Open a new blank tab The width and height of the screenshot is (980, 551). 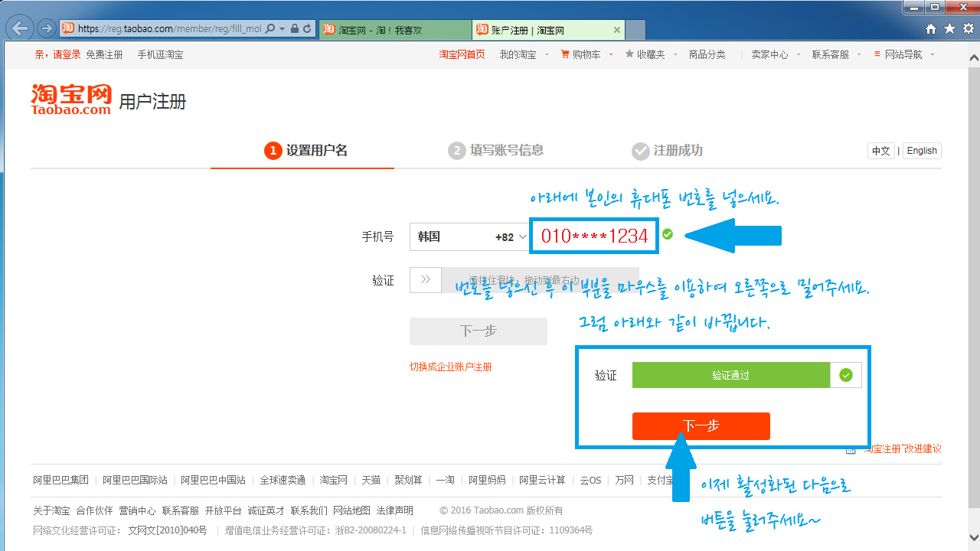point(635,30)
